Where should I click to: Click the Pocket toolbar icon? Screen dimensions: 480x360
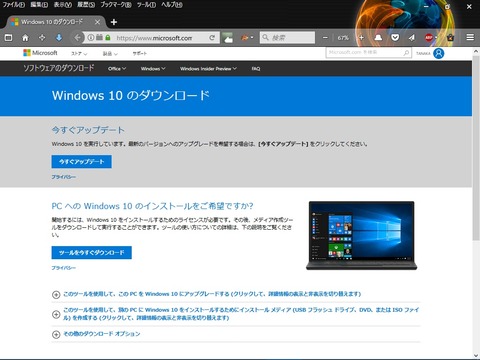(395, 38)
